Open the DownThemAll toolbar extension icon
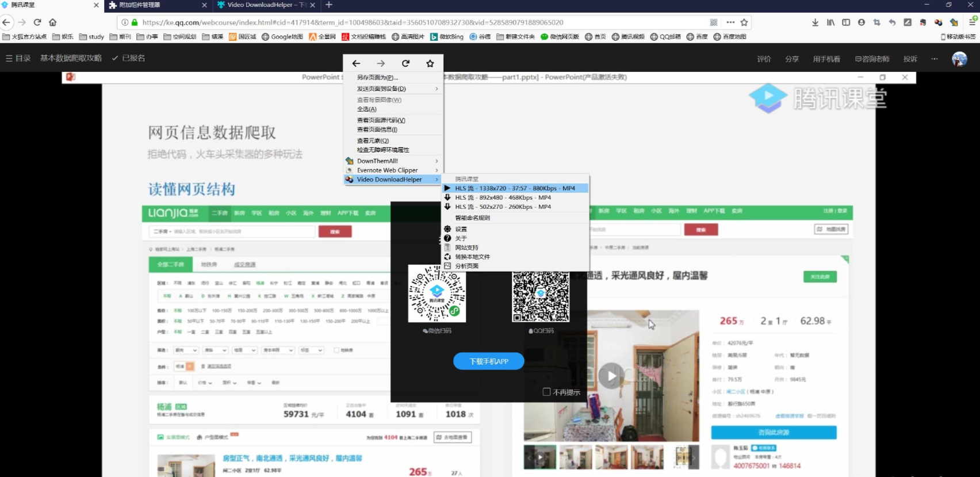The height and width of the screenshot is (477, 980). (x=954, y=22)
